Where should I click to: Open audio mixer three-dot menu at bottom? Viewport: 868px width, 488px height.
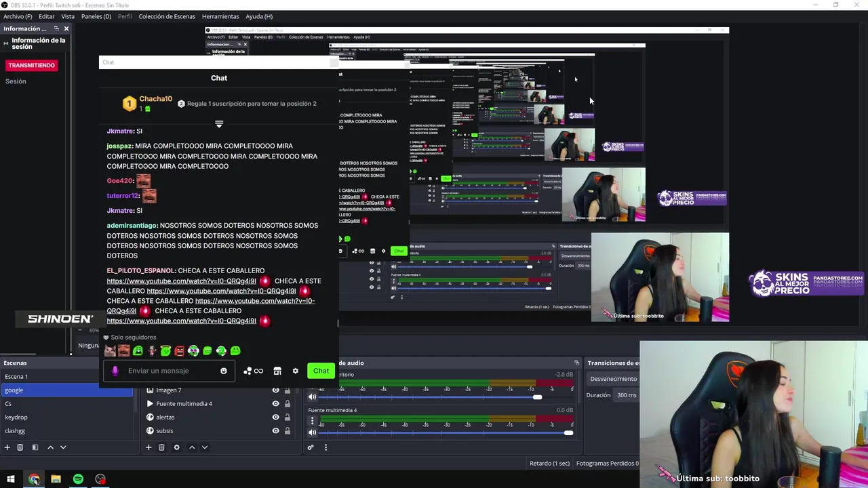coord(325,447)
